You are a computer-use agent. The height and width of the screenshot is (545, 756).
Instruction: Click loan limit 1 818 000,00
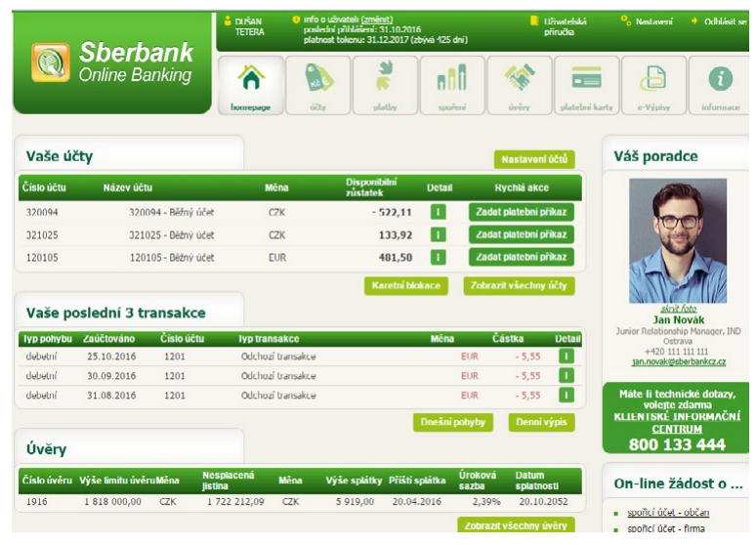coord(112,502)
